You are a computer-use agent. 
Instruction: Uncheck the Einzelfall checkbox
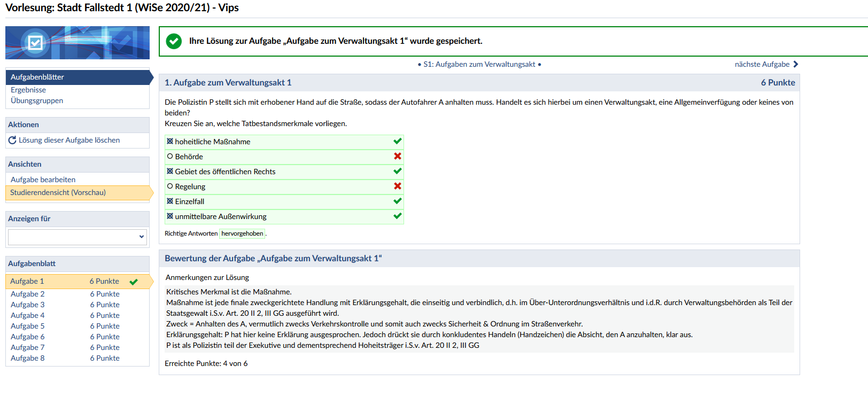pos(170,201)
